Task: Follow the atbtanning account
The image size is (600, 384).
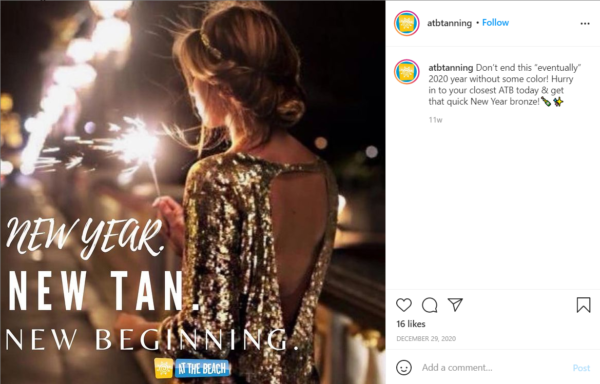Action: [x=495, y=23]
